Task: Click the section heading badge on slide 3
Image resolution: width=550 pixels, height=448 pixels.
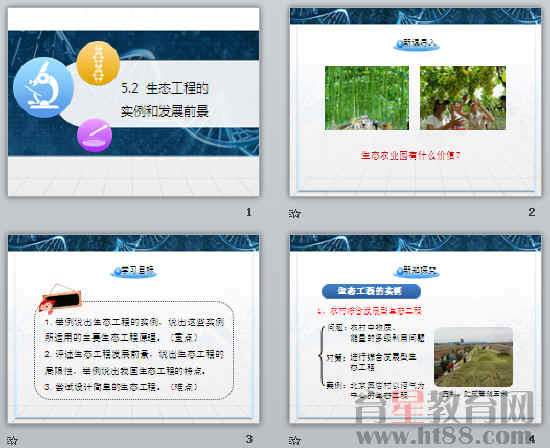Action: tap(134, 271)
